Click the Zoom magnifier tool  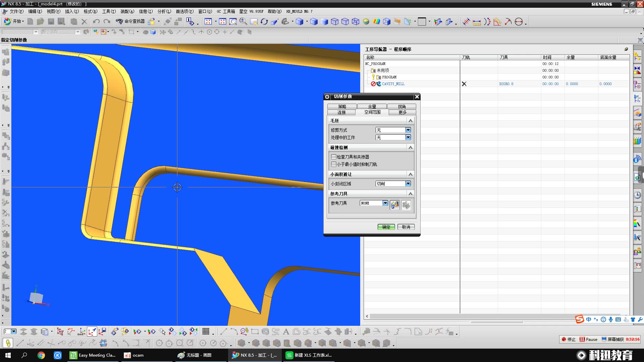click(x=243, y=22)
